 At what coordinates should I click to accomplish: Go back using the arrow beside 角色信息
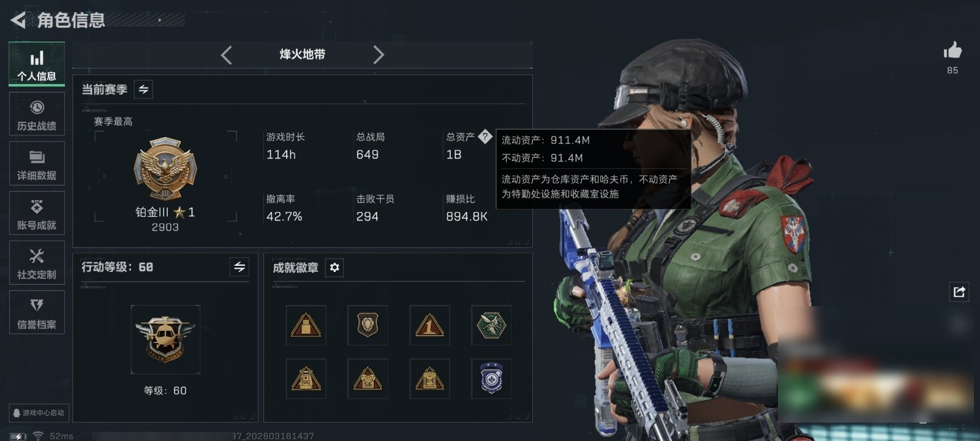(x=18, y=20)
